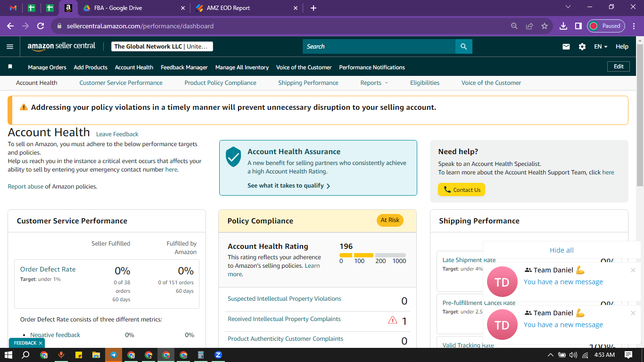The image size is (644, 362).
Task: Select the Account Health sub-tab
Action: (37, 82)
